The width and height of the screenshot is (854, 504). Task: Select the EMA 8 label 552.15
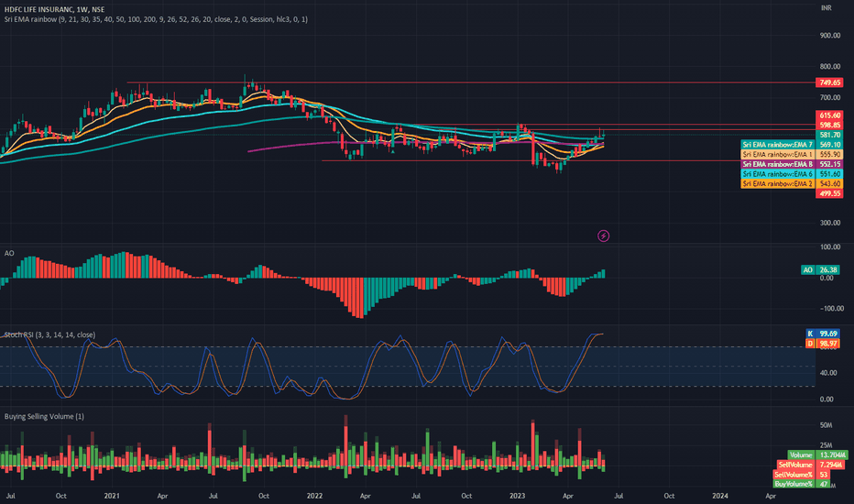click(x=792, y=165)
